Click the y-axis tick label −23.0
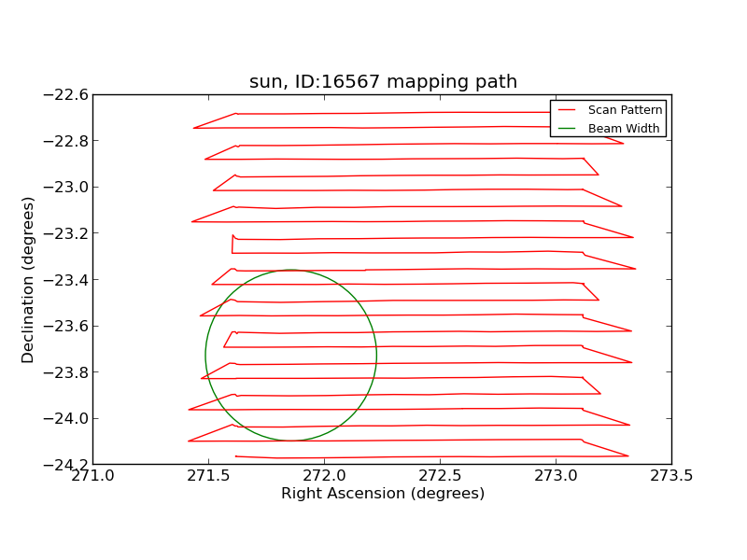This screenshot has height=560, width=747. pyautogui.click(x=65, y=188)
